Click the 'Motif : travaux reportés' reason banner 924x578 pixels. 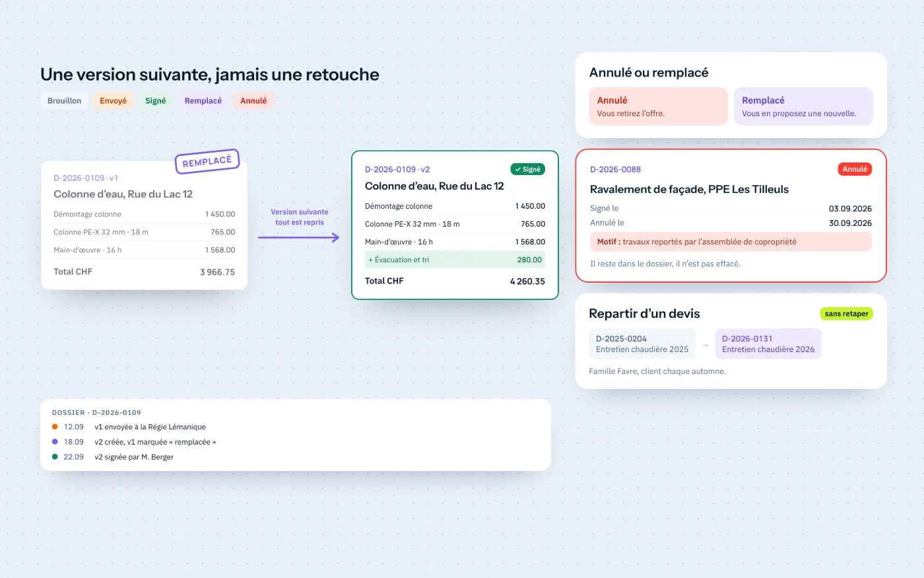pos(731,242)
